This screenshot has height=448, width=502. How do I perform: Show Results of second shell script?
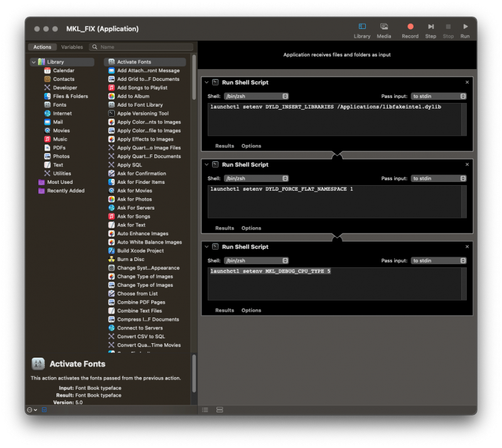225,228
